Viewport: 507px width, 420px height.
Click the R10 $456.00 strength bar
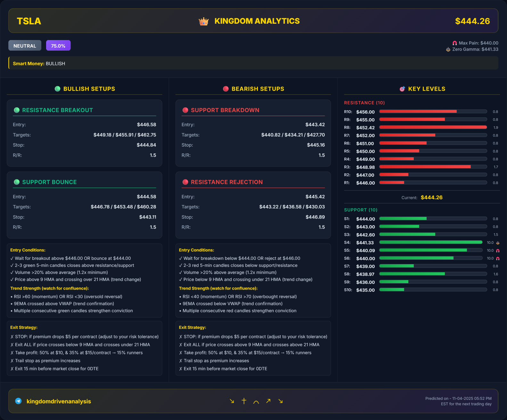click(x=433, y=111)
